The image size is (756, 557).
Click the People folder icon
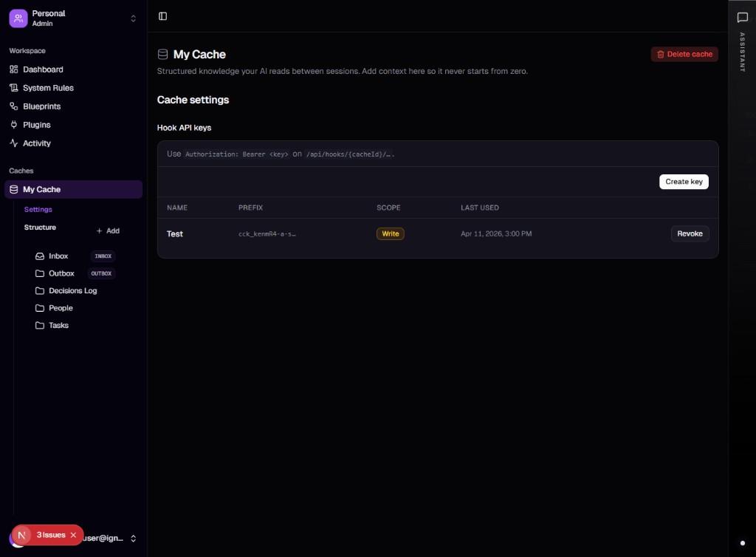coord(40,308)
